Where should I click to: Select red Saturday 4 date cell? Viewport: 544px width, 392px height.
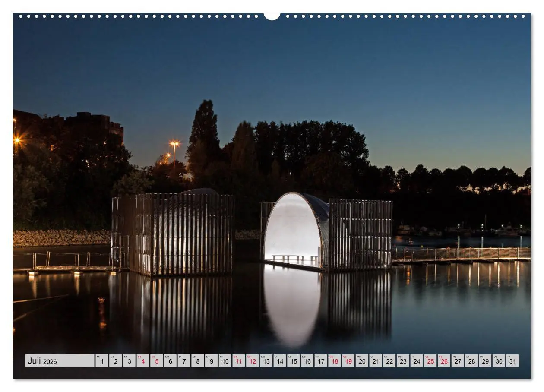pos(142,361)
